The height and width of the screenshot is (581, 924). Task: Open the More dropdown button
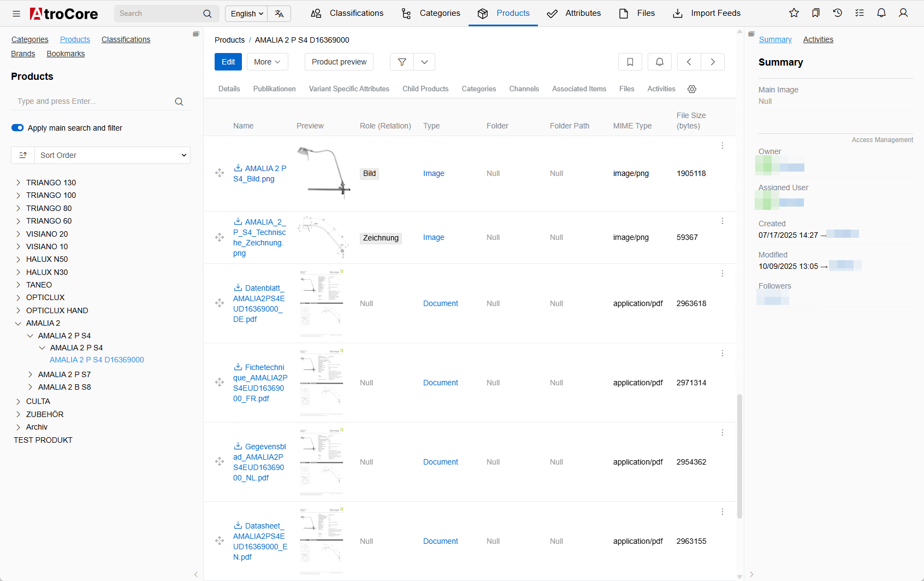pos(267,62)
